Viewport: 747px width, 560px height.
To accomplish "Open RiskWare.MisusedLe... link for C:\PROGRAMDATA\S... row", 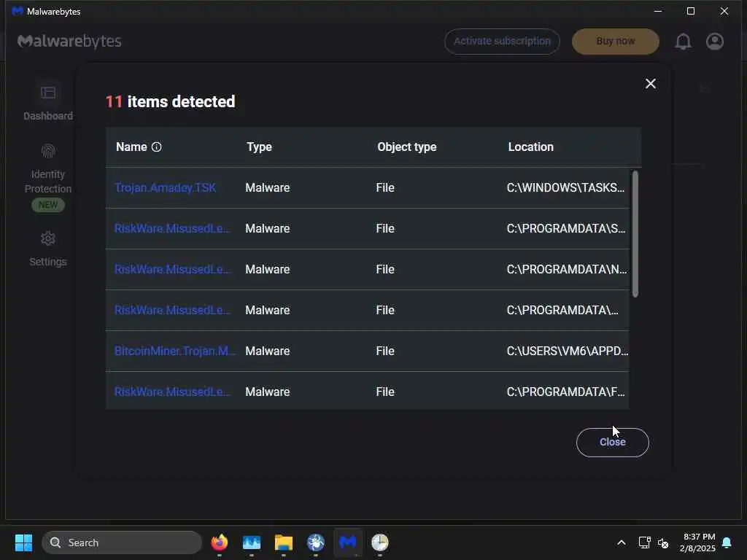I will click(x=172, y=228).
